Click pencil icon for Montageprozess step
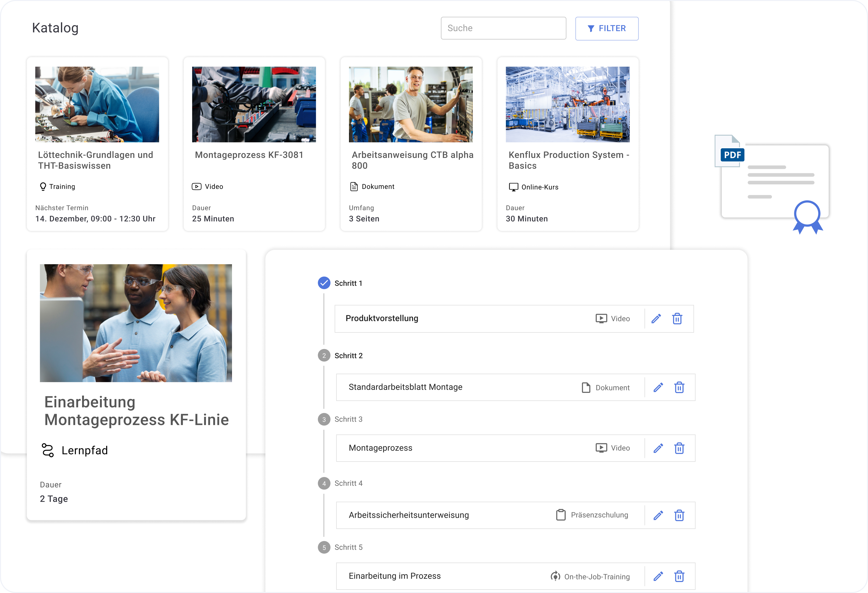The image size is (868, 593). pos(658,448)
